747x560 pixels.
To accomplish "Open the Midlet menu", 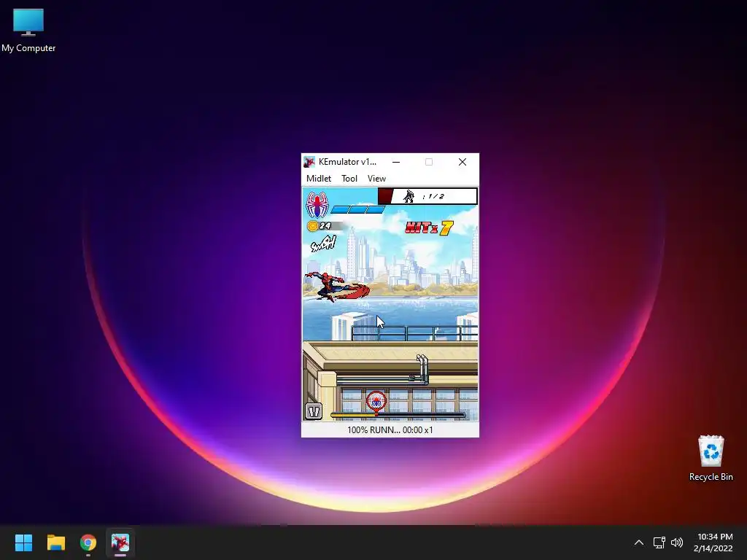I will (318, 179).
